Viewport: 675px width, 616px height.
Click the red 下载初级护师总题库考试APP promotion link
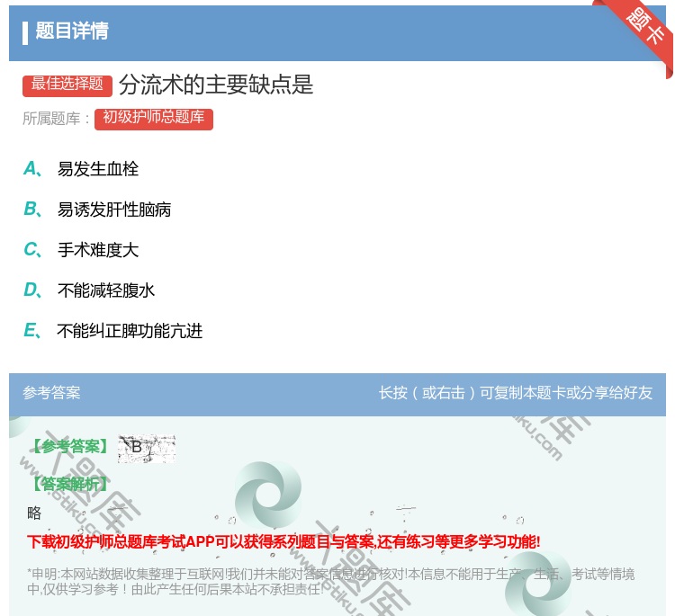pos(283,541)
